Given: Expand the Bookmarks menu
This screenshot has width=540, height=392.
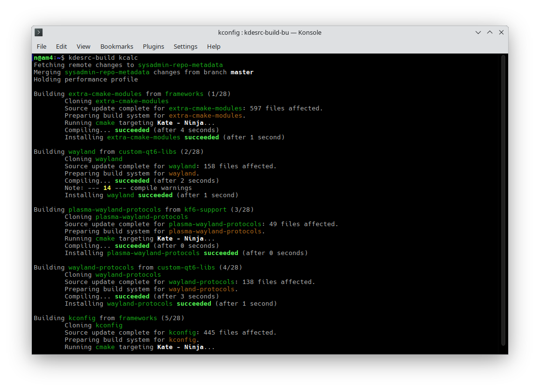Looking at the screenshot, I should (x=117, y=46).
